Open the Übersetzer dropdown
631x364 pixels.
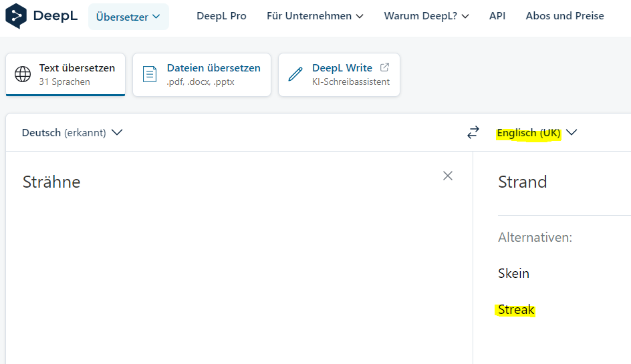click(x=128, y=17)
